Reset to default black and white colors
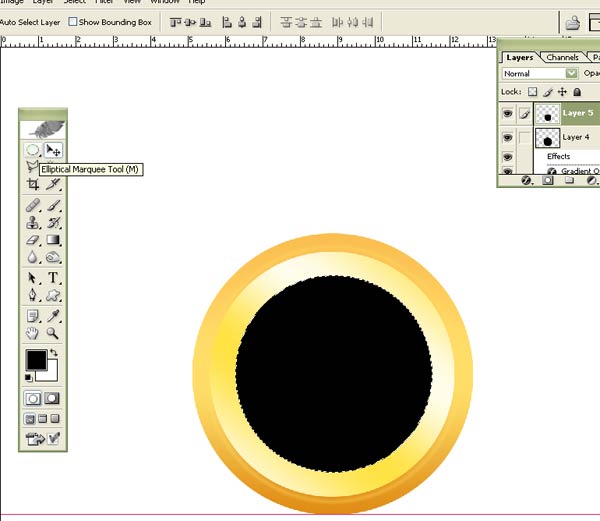600x521 pixels. (x=28, y=378)
